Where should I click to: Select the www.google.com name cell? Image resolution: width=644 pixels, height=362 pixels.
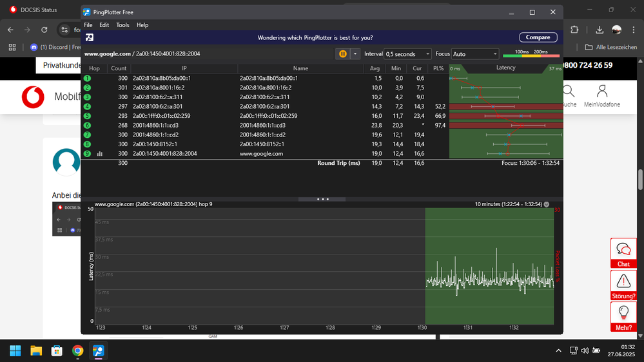pyautogui.click(x=261, y=153)
